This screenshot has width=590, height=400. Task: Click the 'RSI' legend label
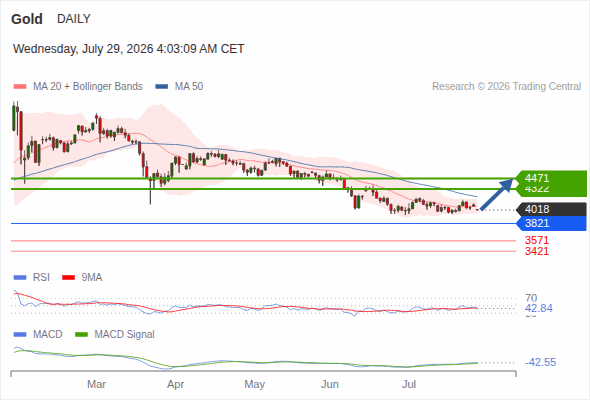point(41,278)
